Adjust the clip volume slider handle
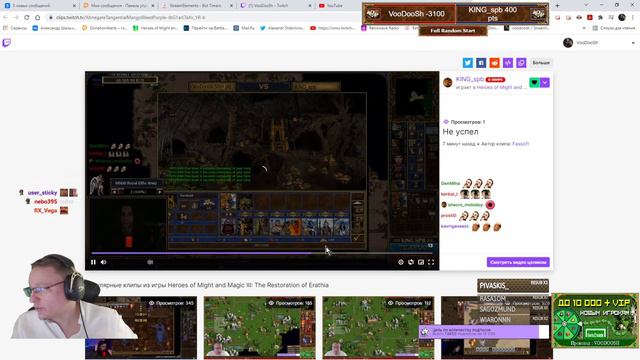This screenshot has width=640, height=360. (150, 262)
